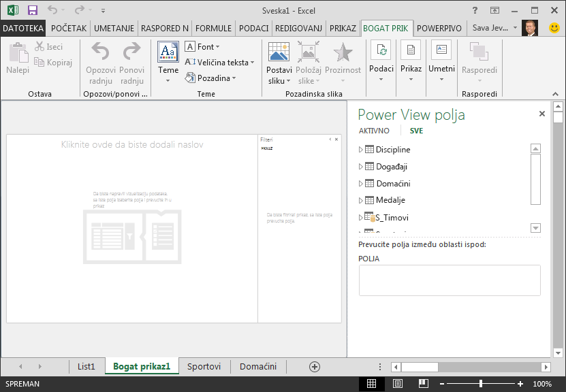Switch to the PODACI ribbon tab
566x392 pixels.
pos(253,28)
